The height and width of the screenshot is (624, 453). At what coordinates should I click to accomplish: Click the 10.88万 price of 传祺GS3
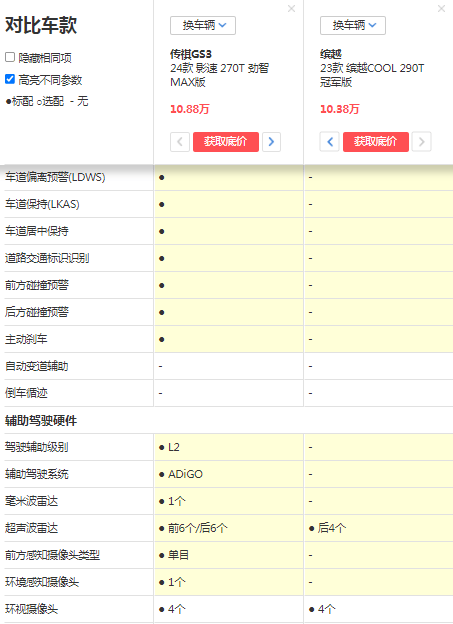pos(189,109)
